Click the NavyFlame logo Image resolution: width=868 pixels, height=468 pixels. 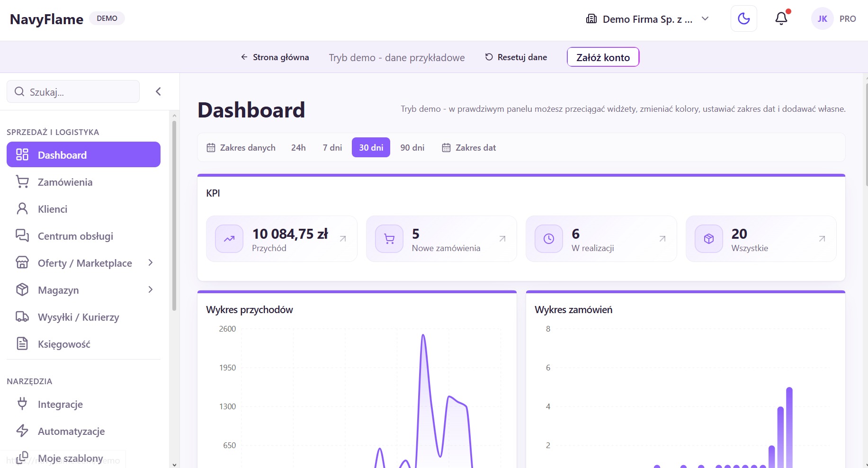pos(46,19)
